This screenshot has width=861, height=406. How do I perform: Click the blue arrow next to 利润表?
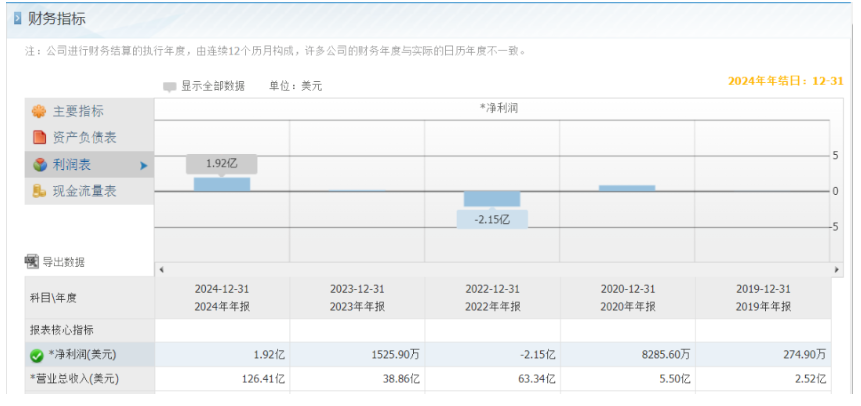(144, 165)
